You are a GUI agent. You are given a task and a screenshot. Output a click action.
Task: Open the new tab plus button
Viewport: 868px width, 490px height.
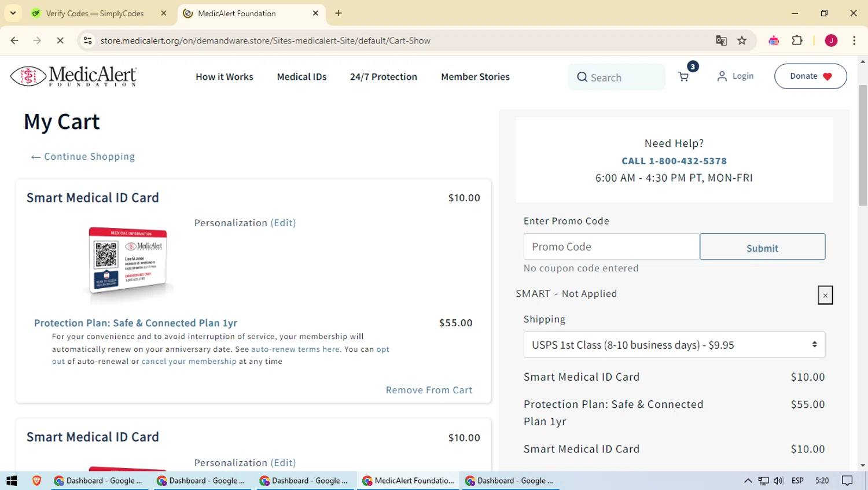pos(339,13)
